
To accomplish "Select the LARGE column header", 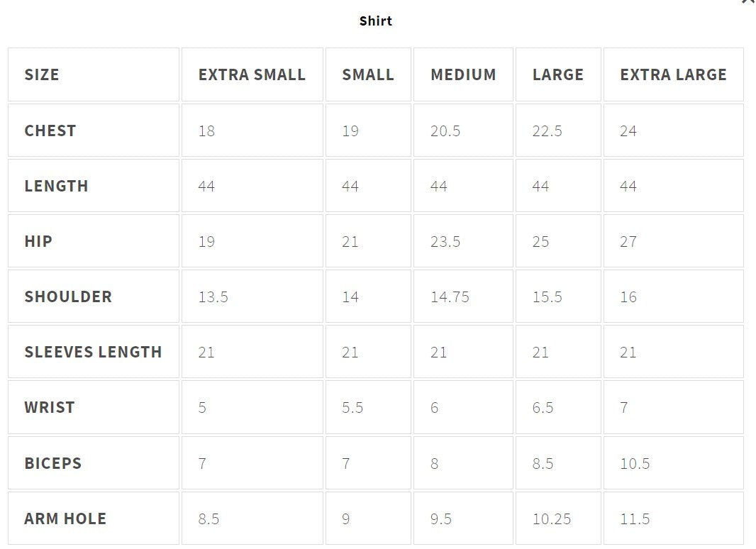I will click(x=558, y=74).
